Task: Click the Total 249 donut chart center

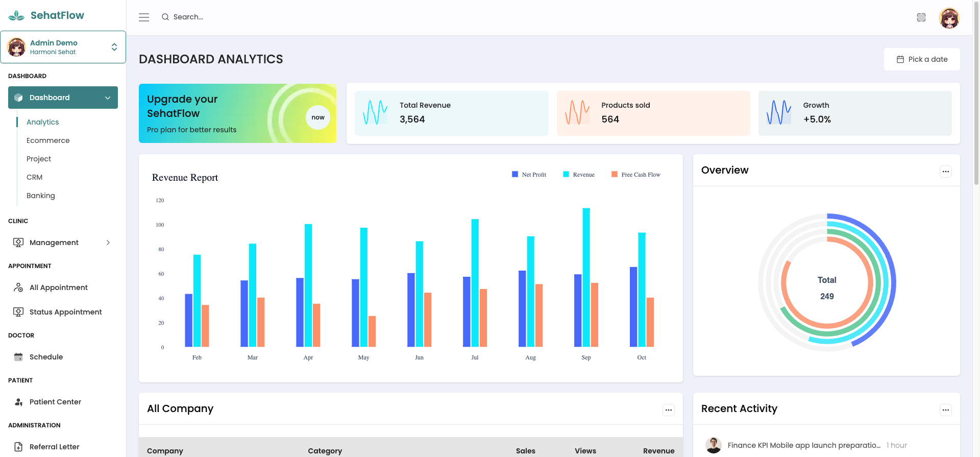Action: click(x=827, y=288)
